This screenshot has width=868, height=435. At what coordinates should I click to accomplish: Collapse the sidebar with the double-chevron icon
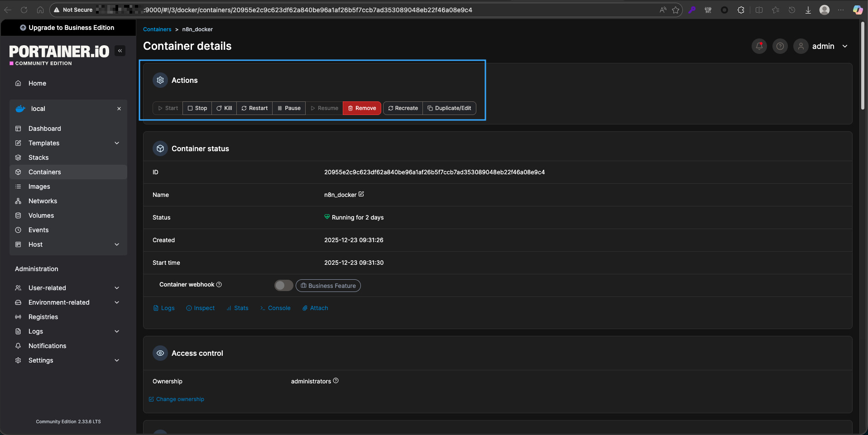point(120,51)
